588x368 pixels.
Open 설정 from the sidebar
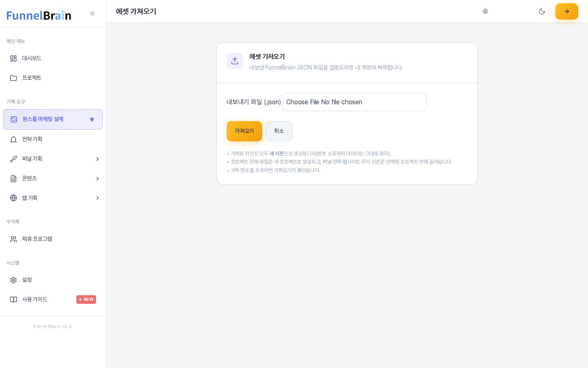point(53,280)
